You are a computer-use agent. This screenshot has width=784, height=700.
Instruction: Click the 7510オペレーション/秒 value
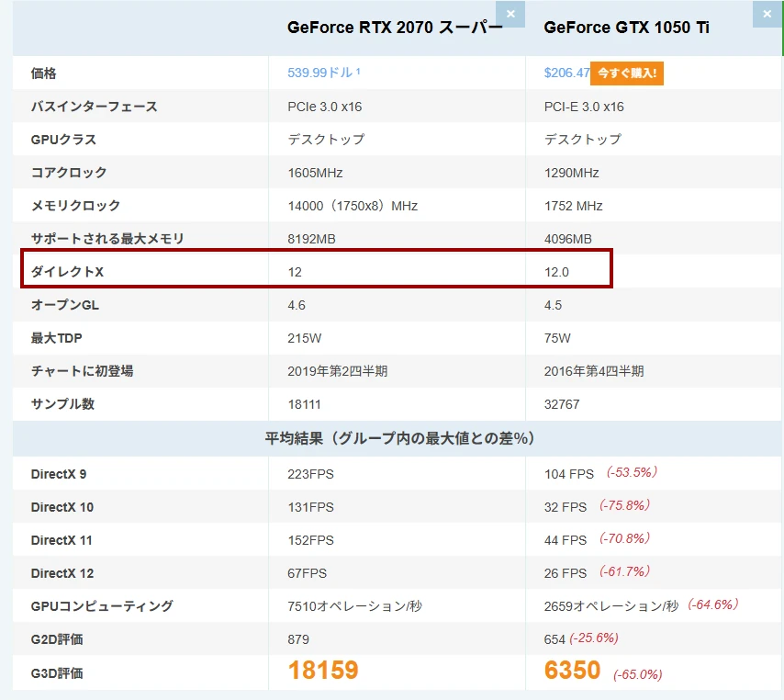pos(354,606)
